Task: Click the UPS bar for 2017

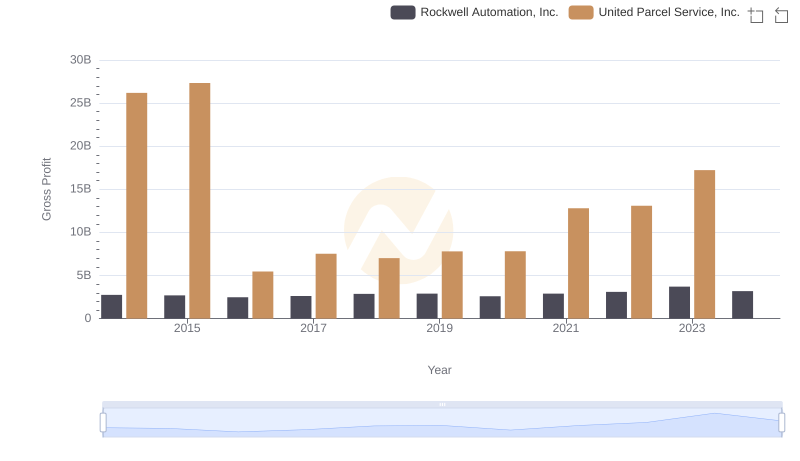Action: click(326, 286)
